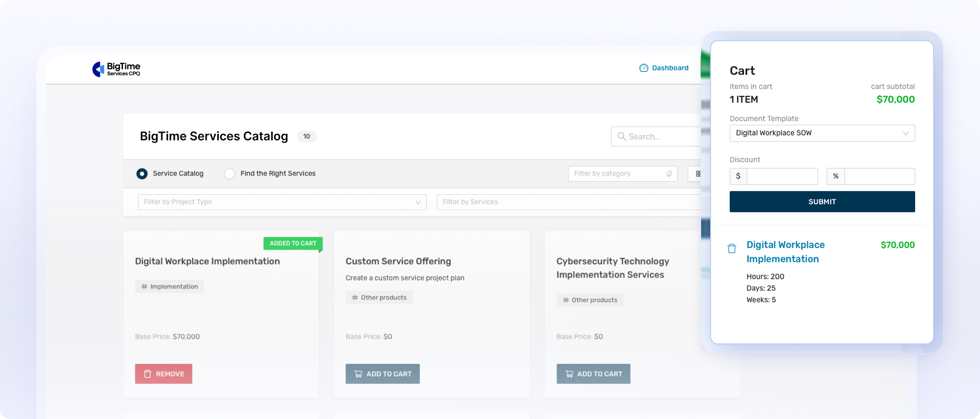Click the Filter by Project Type chevron
The height and width of the screenshot is (419, 980).
418,202
